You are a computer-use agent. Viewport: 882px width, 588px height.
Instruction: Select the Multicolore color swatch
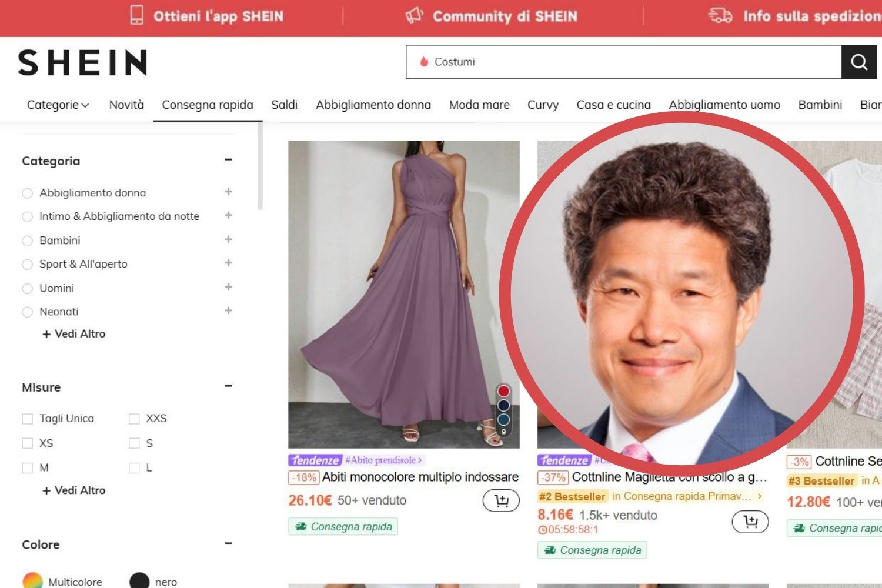click(32, 581)
